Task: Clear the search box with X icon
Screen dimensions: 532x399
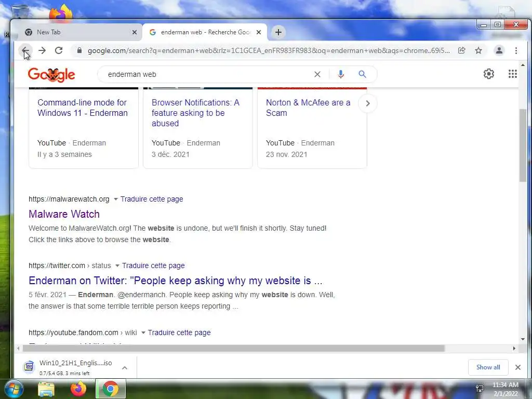Action: point(317,74)
